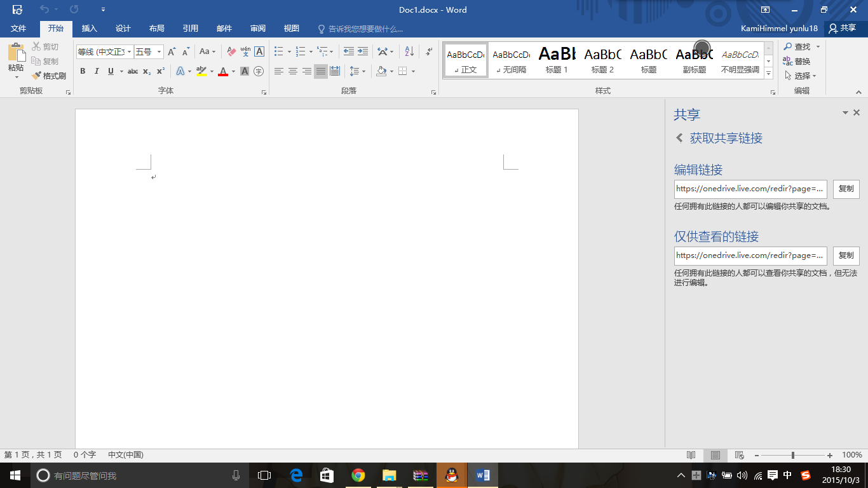Align text right
This screenshot has height=488, width=868.
point(306,71)
